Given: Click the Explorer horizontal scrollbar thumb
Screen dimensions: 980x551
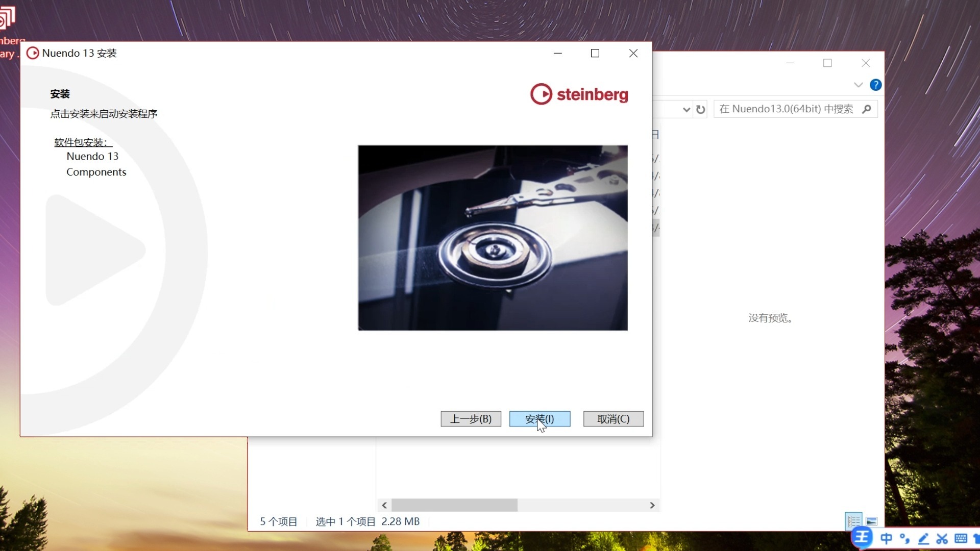Looking at the screenshot, I should pos(454,505).
